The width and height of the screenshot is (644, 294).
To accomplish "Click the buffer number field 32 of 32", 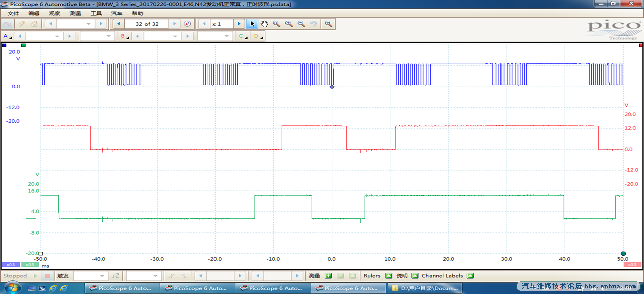I will coord(147,24).
